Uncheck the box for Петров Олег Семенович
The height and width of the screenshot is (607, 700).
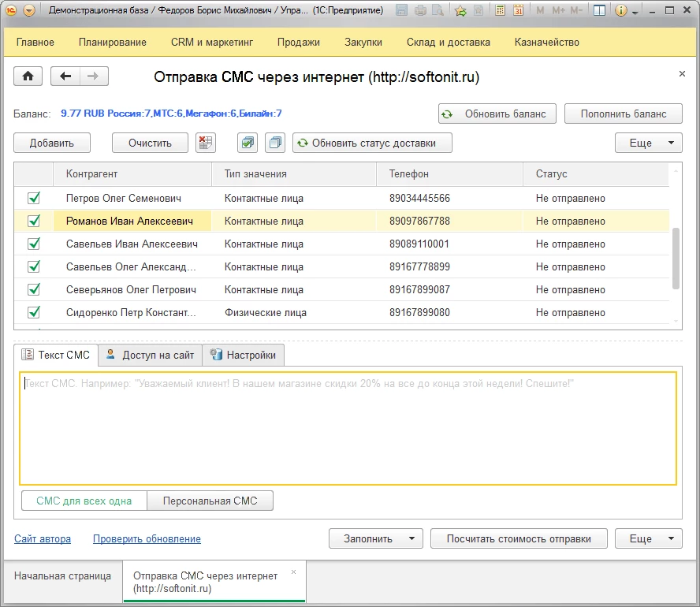tap(34, 198)
